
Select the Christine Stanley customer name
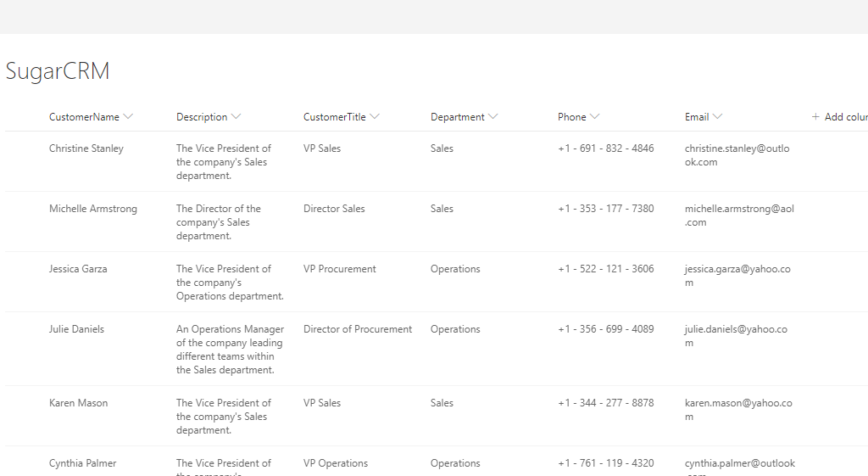[86, 148]
